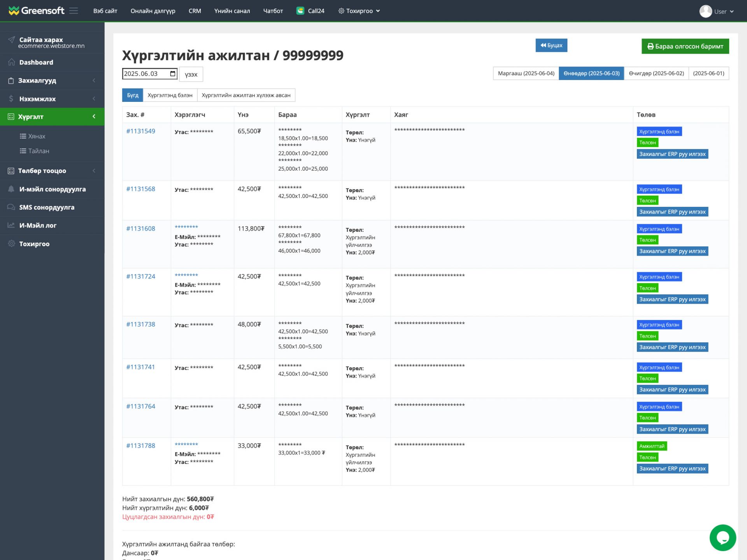
Task: Click Хүргэлтэнд бэлэн badge on order #1131568
Action: click(x=659, y=189)
